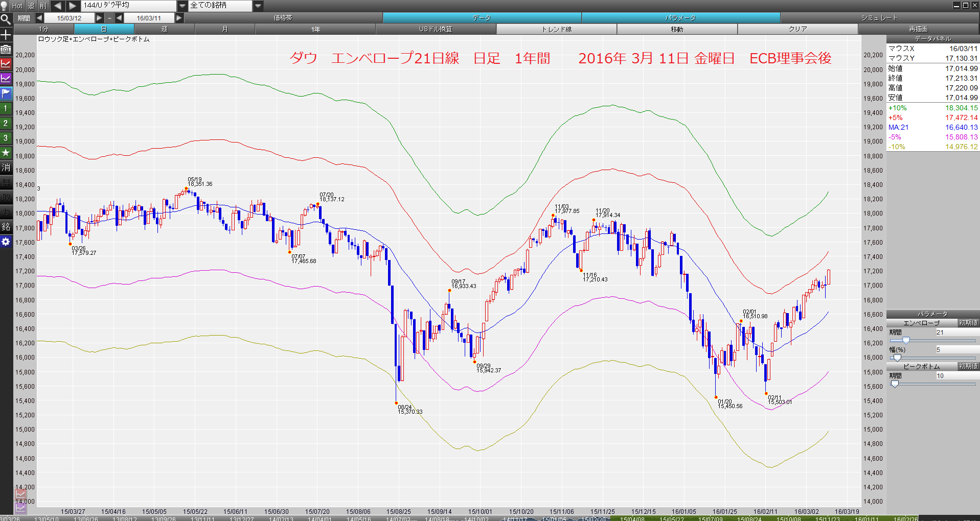
Task: Go to next symbol with right arrow
Action: (73, 6)
